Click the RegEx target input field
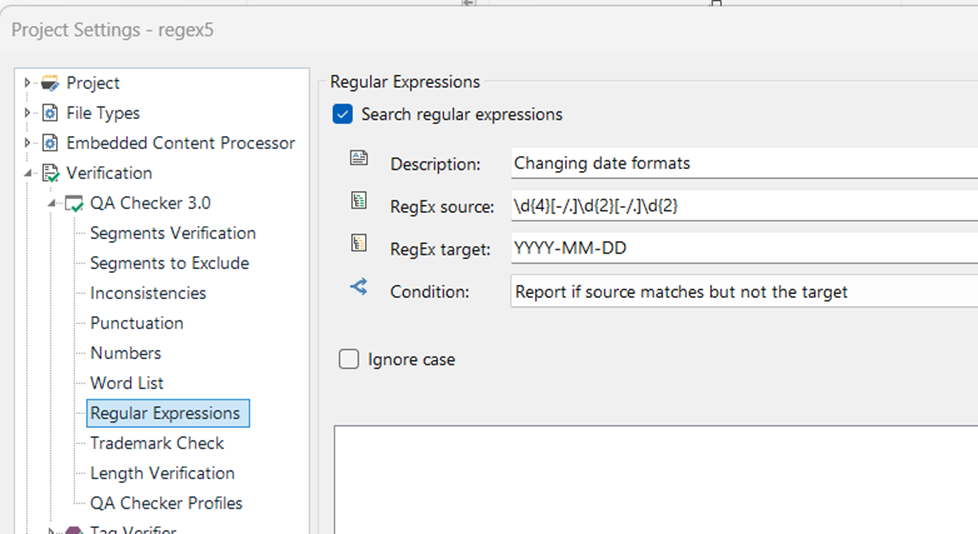This screenshot has width=978, height=534. pyautogui.click(x=742, y=248)
